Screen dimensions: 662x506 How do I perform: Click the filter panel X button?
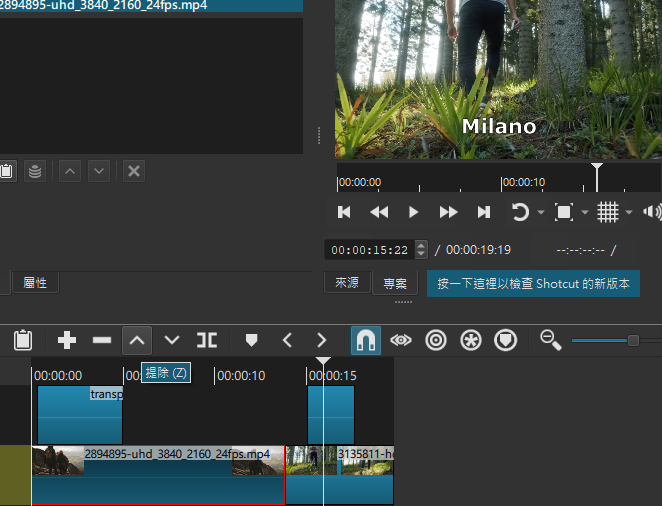point(134,171)
